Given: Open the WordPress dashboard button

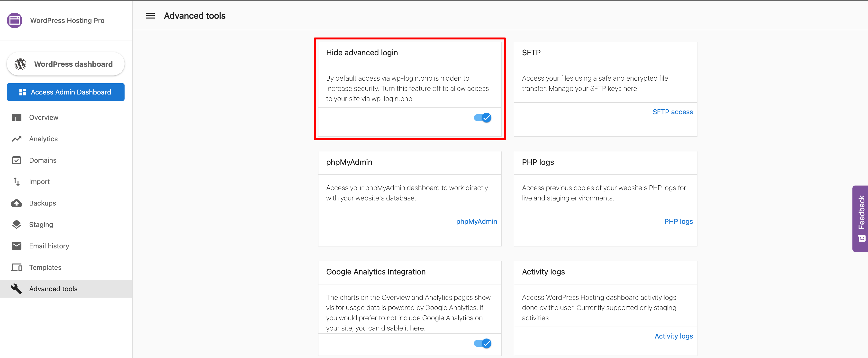Looking at the screenshot, I should tap(66, 64).
